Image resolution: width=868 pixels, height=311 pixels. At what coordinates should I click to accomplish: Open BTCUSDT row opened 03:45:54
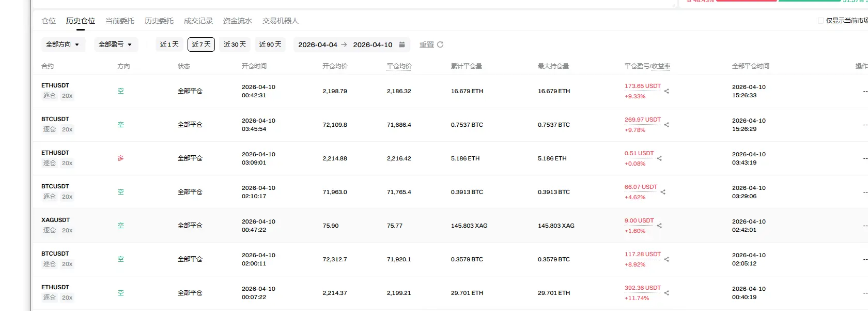click(x=450, y=125)
